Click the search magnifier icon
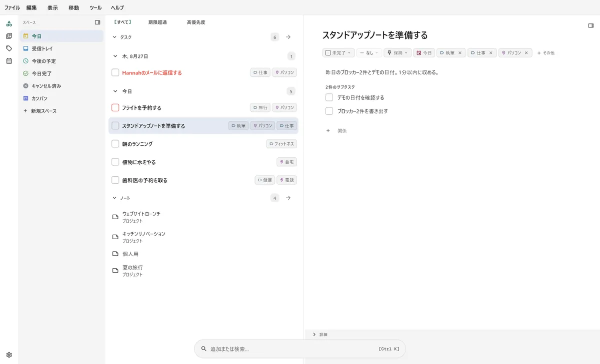The height and width of the screenshot is (364, 600). pyautogui.click(x=204, y=349)
